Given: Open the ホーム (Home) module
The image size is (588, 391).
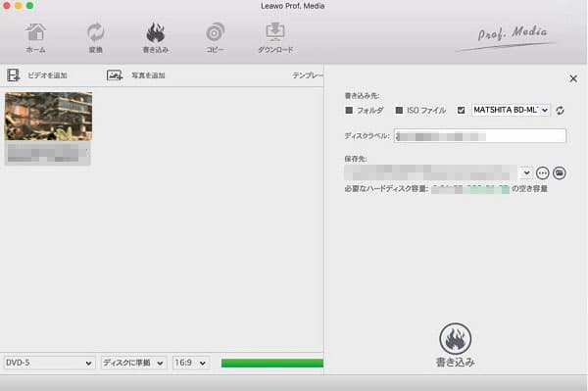Looking at the screenshot, I should tap(36, 38).
